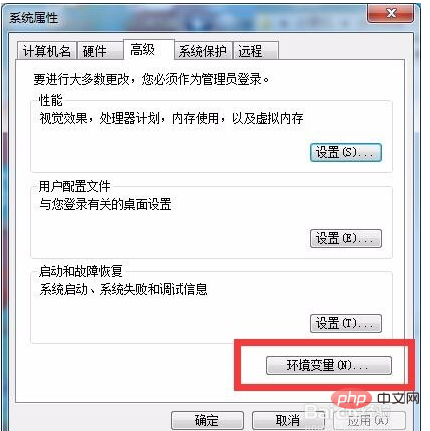The height and width of the screenshot is (431, 430).
Task: Go to the 系统保护 tab
Action: pyautogui.click(x=203, y=51)
